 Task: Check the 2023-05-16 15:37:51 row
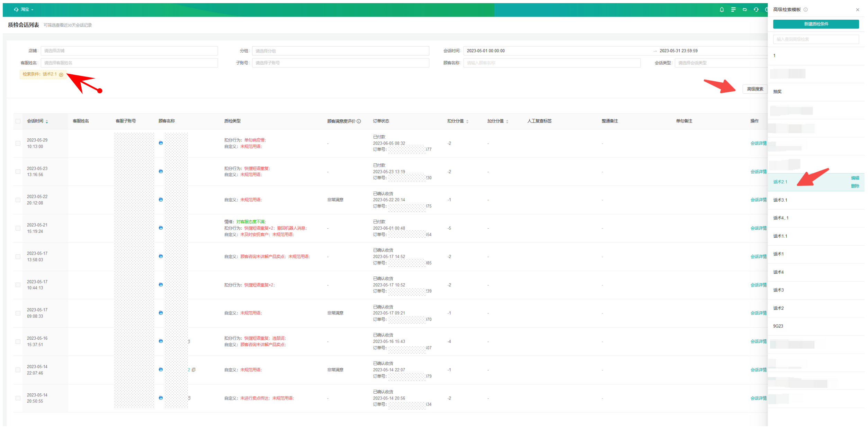coord(18,342)
